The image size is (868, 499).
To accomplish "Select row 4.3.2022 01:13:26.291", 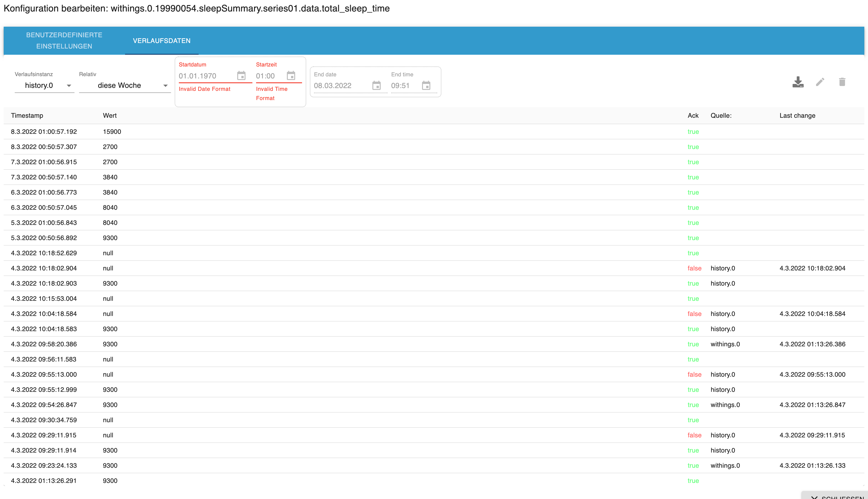I will pyautogui.click(x=434, y=481).
